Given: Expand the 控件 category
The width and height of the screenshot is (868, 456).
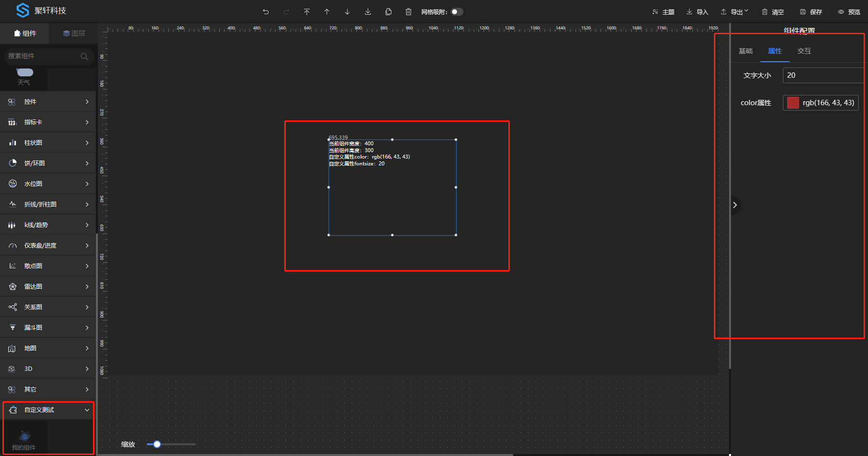Looking at the screenshot, I should click(48, 102).
